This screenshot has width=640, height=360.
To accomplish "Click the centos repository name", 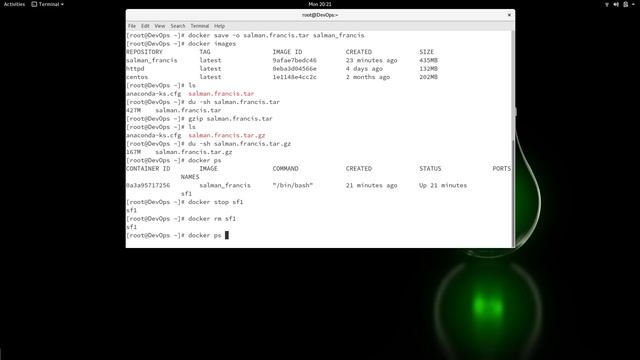I will coord(137,77).
